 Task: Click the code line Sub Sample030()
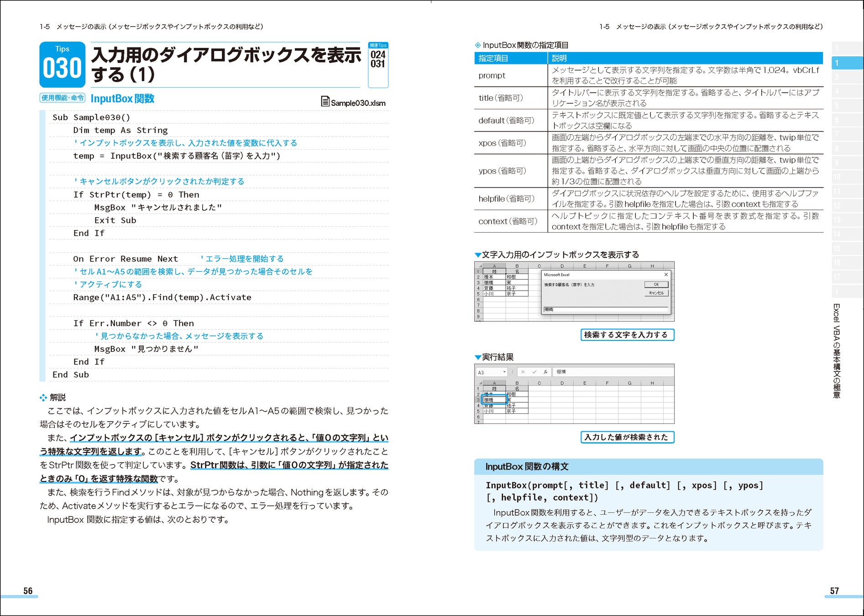[x=91, y=117]
